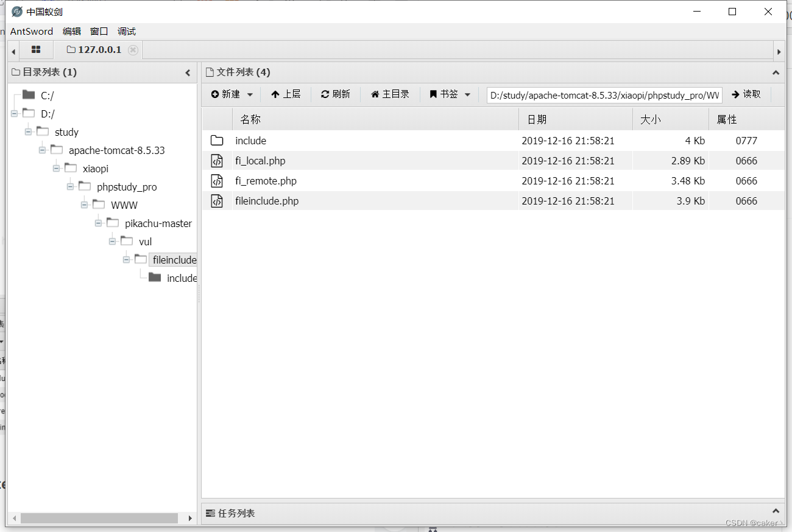Collapse the pikachu-master tree node
Image resolution: width=792 pixels, height=532 pixels.
coord(98,223)
